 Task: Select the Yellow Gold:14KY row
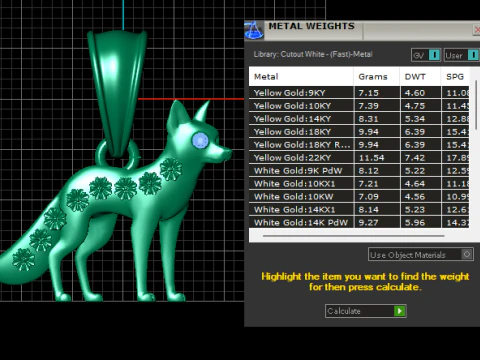(359, 119)
